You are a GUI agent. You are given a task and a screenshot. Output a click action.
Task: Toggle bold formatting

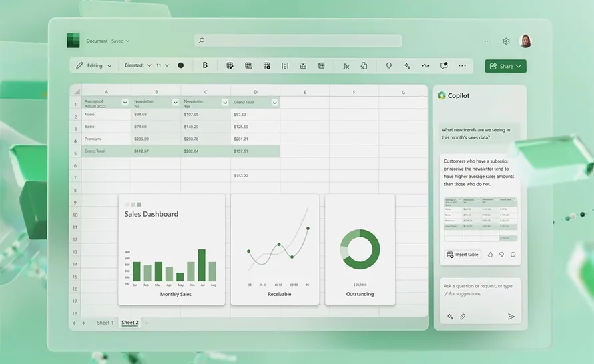[x=205, y=65]
